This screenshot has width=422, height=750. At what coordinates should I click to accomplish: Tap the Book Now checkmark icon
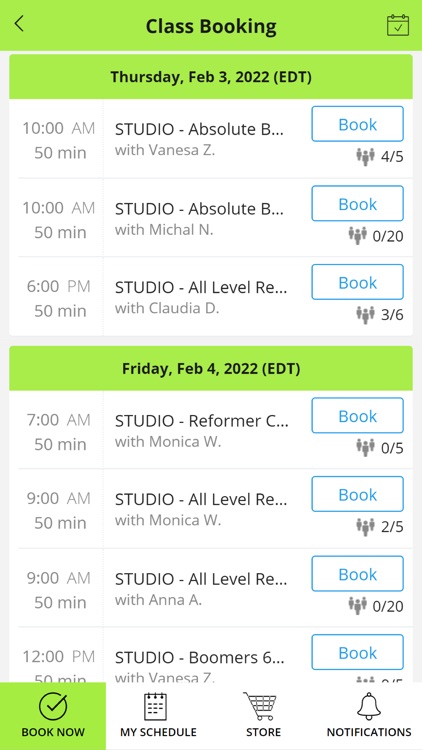pos(53,706)
